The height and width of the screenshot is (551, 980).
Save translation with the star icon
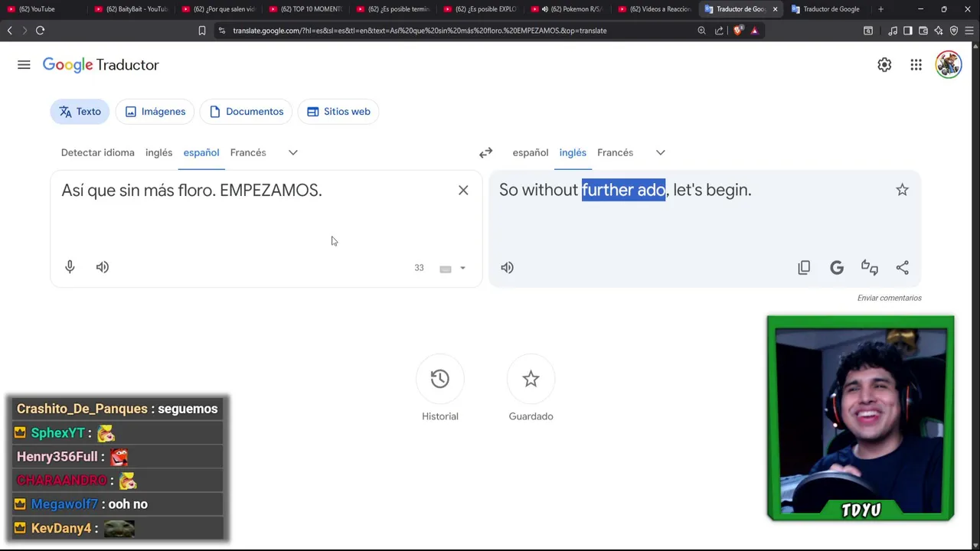pos(902,190)
